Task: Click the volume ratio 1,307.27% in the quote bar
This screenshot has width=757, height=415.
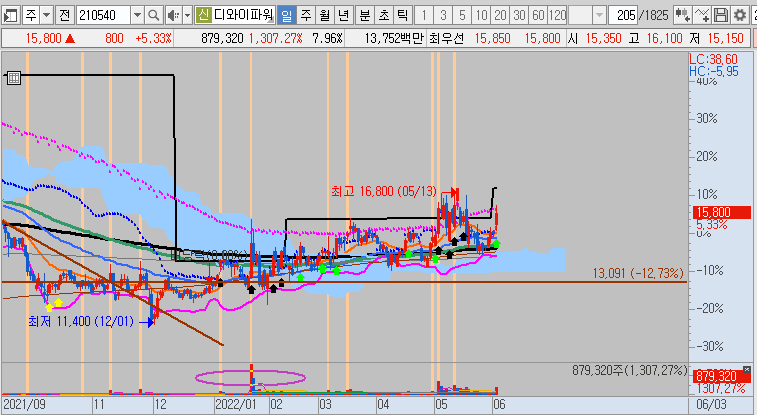Action: point(275,38)
